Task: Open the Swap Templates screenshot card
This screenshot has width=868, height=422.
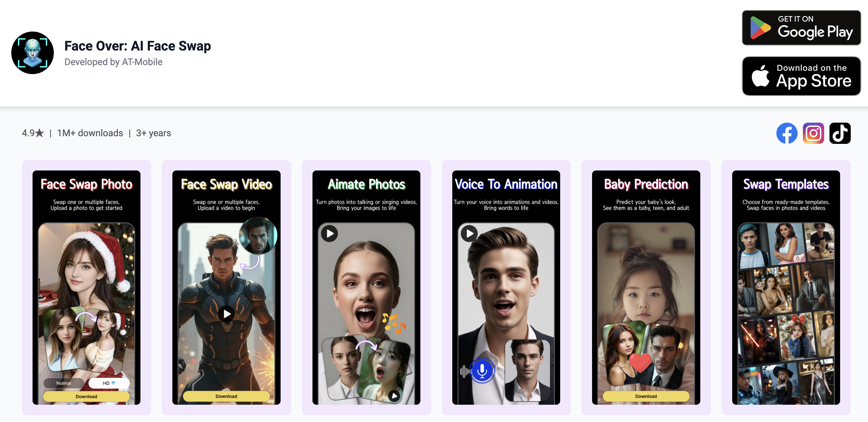Action: (x=786, y=287)
